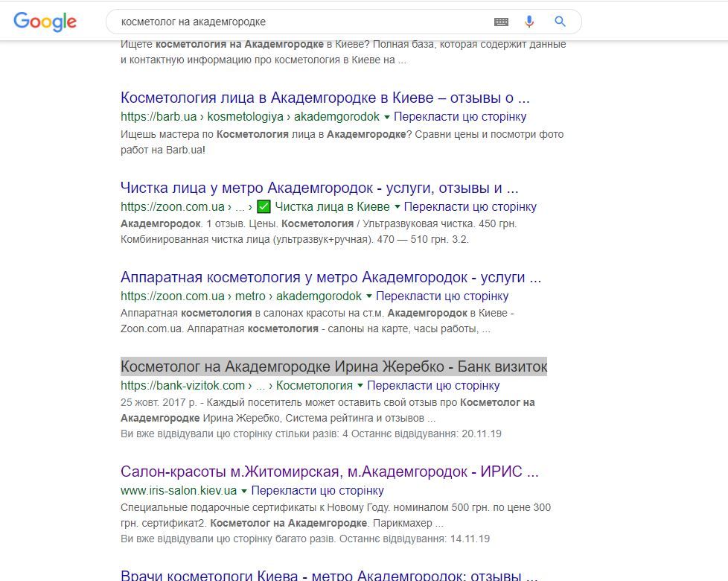Open the on-screen keyboard icon
The width and height of the screenshot is (728, 581).
pos(501,22)
